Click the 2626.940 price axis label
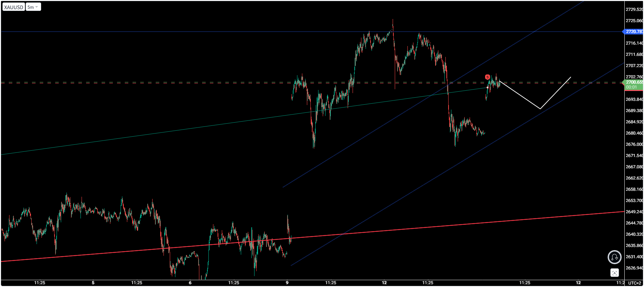This screenshot has width=644, height=287. (634, 268)
